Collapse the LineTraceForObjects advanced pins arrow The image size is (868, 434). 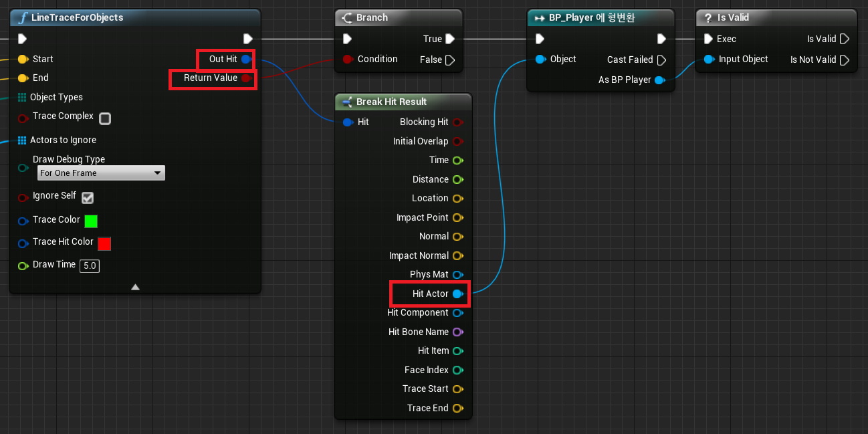135,287
